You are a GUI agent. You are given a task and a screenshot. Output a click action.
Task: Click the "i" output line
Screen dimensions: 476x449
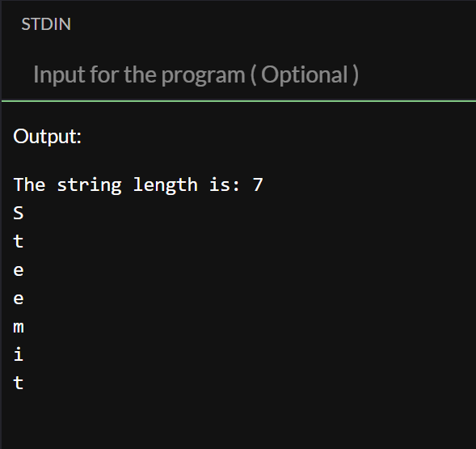click(19, 354)
